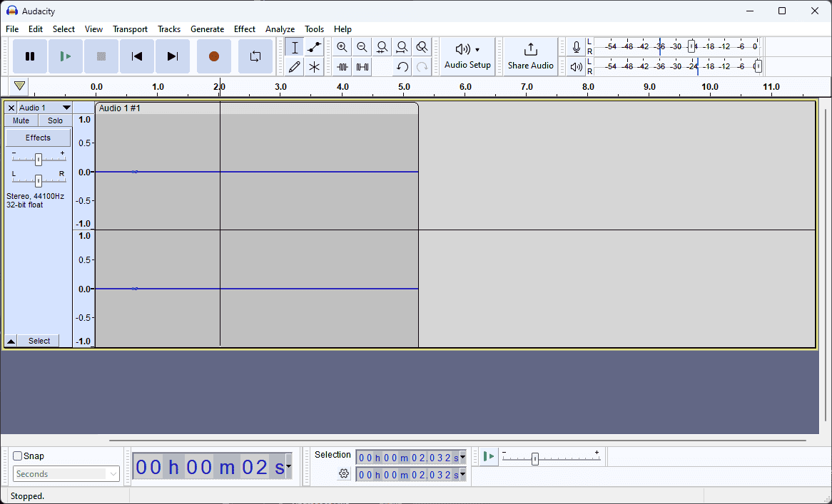Click the Stop button
The width and height of the screenshot is (832, 504).
coord(101,56)
